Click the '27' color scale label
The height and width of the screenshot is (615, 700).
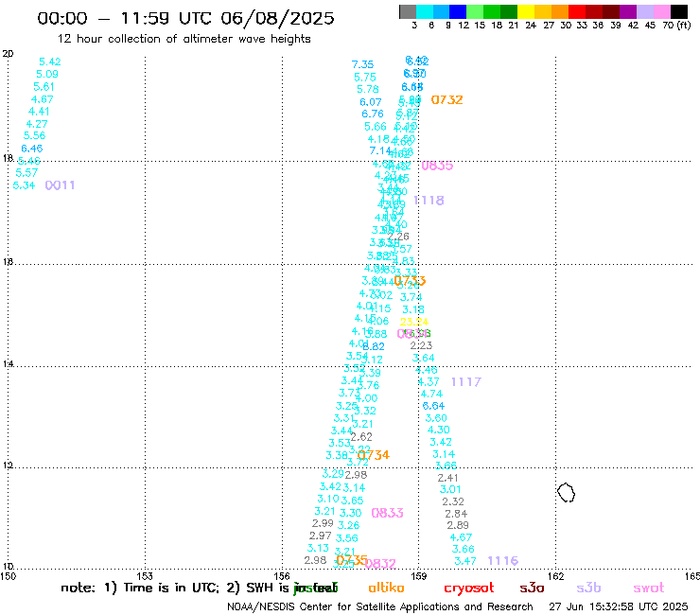549,26
